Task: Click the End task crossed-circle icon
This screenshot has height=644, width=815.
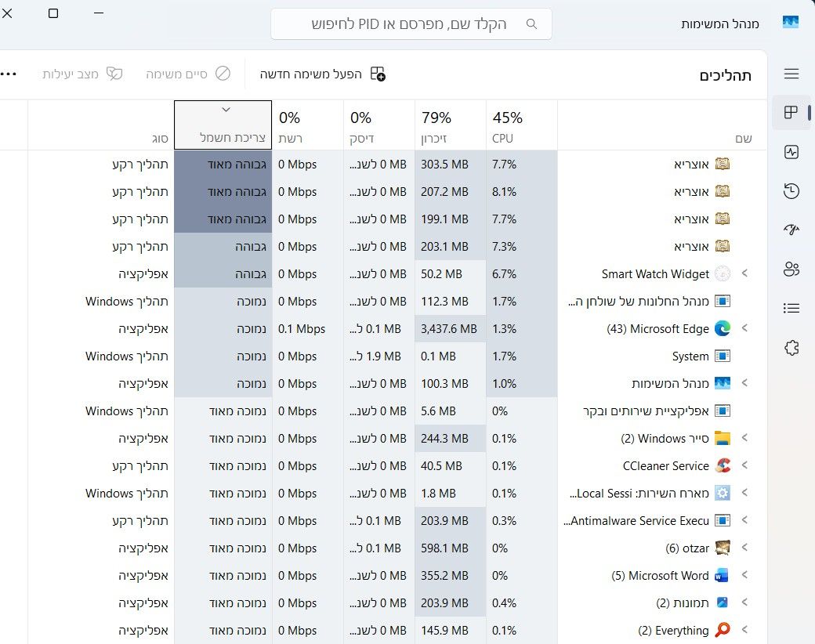Action: [223, 74]
